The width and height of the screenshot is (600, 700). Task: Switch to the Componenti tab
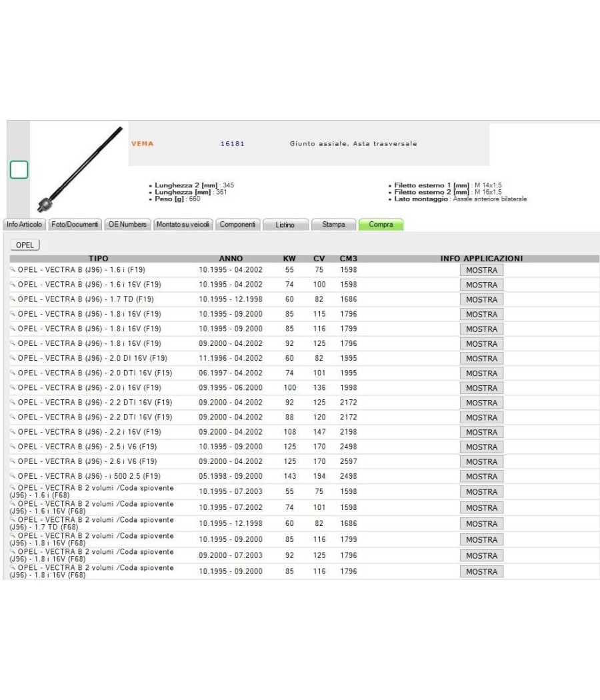point(237,224)
